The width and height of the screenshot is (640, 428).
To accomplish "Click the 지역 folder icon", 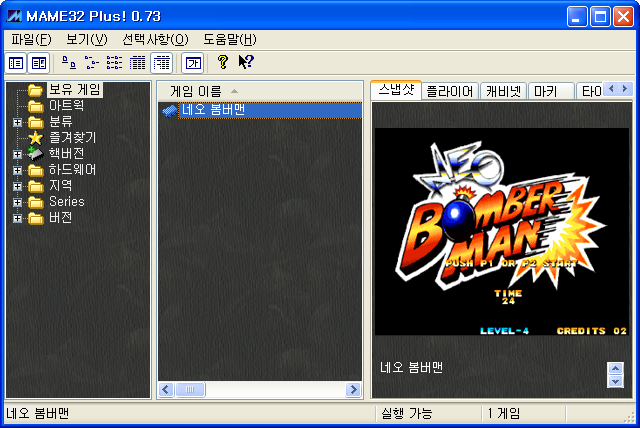I will click(x=36, y=186).
